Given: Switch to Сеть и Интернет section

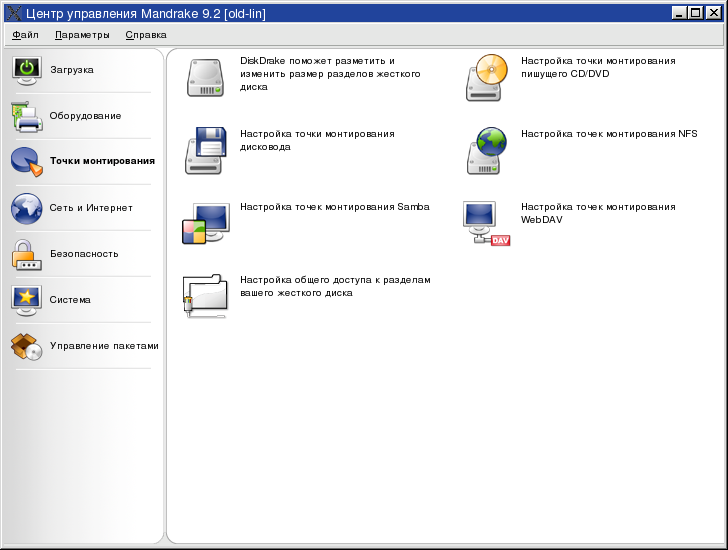Looking at the screenshot, I should [91, 208].
